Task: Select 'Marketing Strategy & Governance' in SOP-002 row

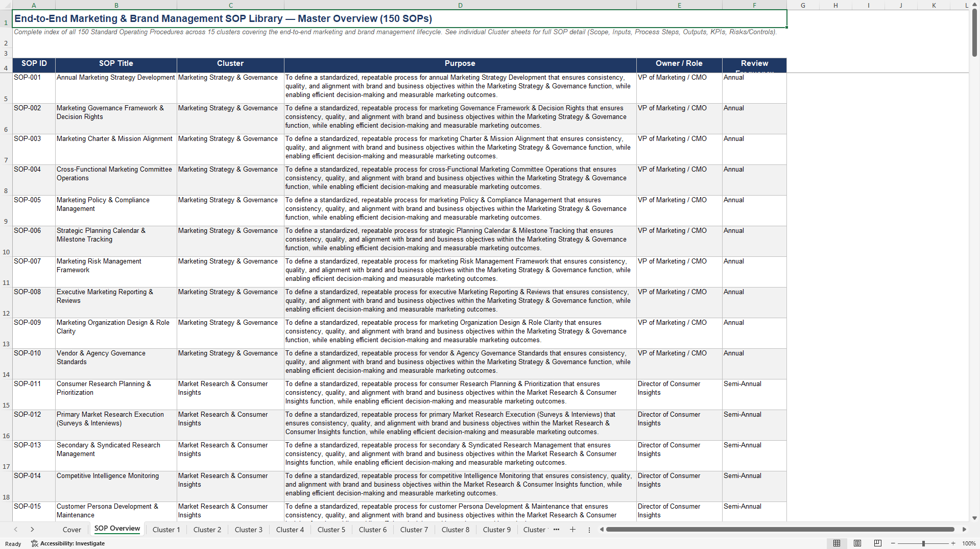Action: point(230,118)
